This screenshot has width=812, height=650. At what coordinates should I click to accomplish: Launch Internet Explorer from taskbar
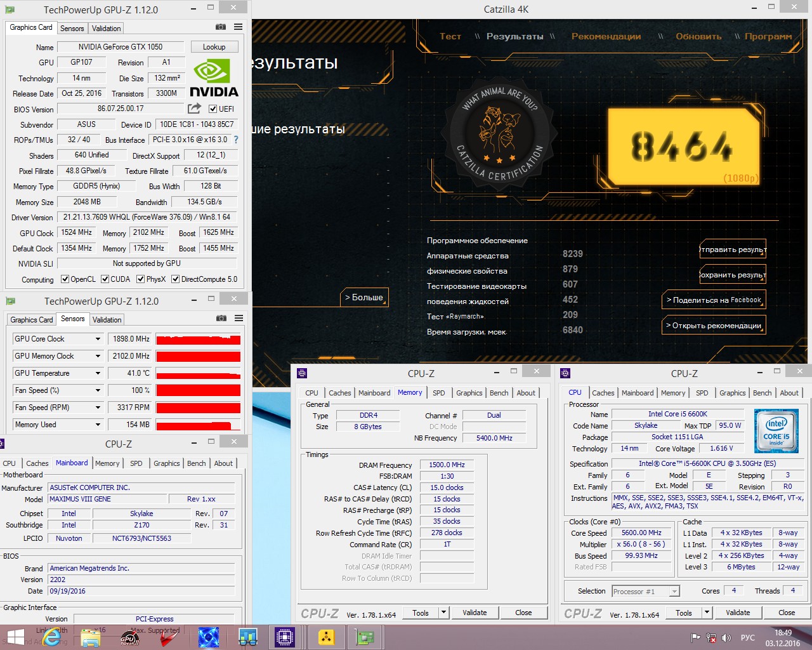(x=53, y=637)
